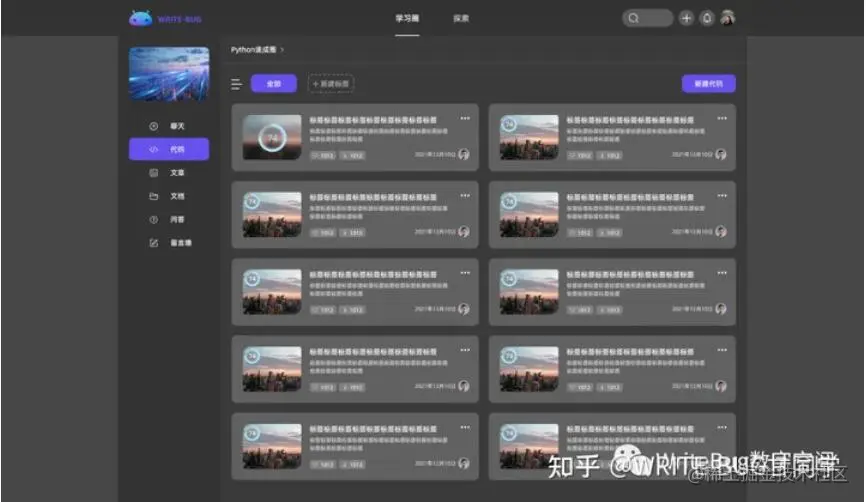
Task: Open notifications with the bell icon
Action: tap(707, 18)
